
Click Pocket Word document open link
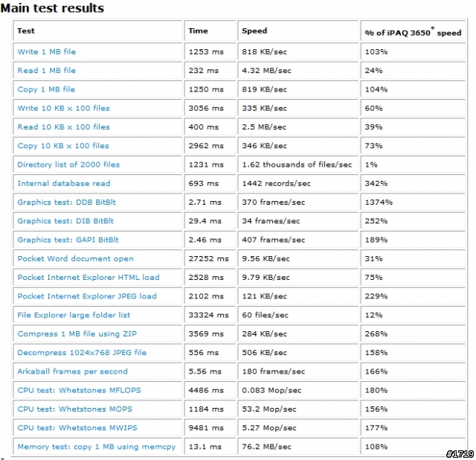tap(75, 258)
